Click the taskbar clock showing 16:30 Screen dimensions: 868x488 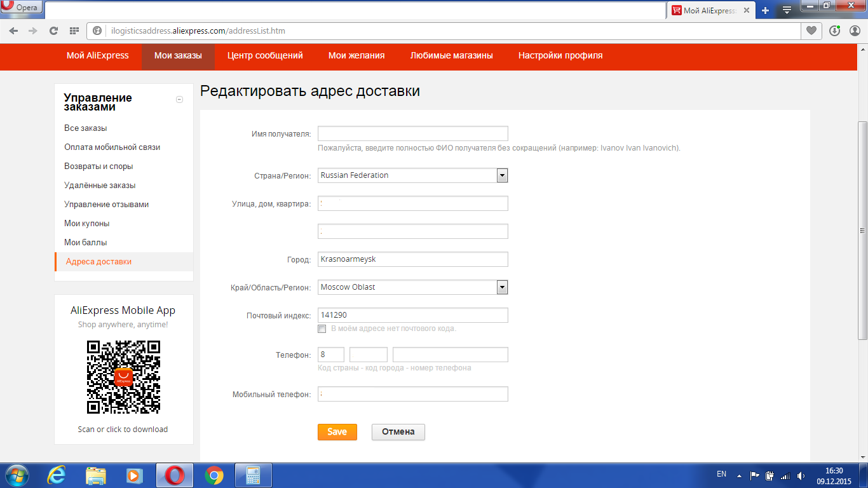tap(834, 475)
